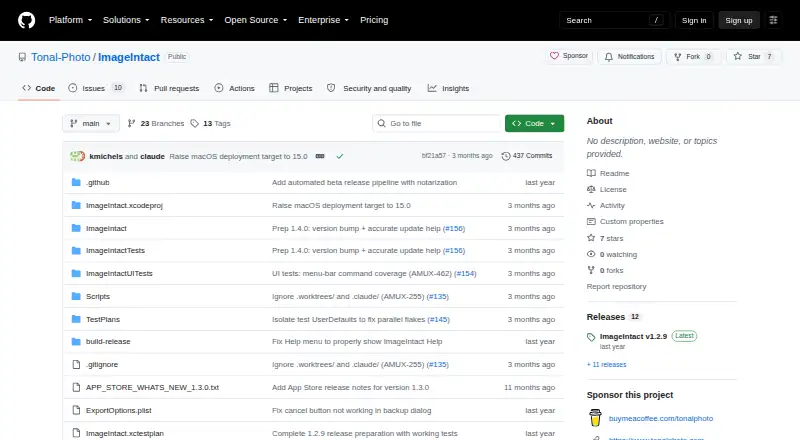Click the header Search field
The width and height of the screenshot is (800, 440).
[614, 20]
